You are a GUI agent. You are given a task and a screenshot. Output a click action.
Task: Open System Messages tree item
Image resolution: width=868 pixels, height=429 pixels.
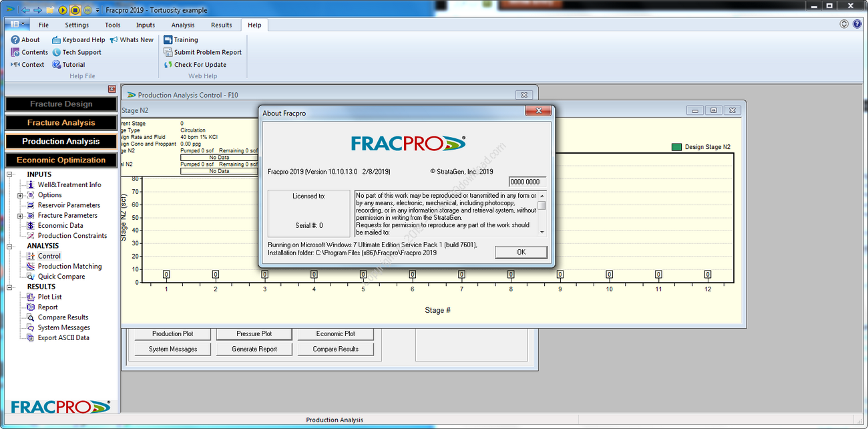(x=63, y=327)
